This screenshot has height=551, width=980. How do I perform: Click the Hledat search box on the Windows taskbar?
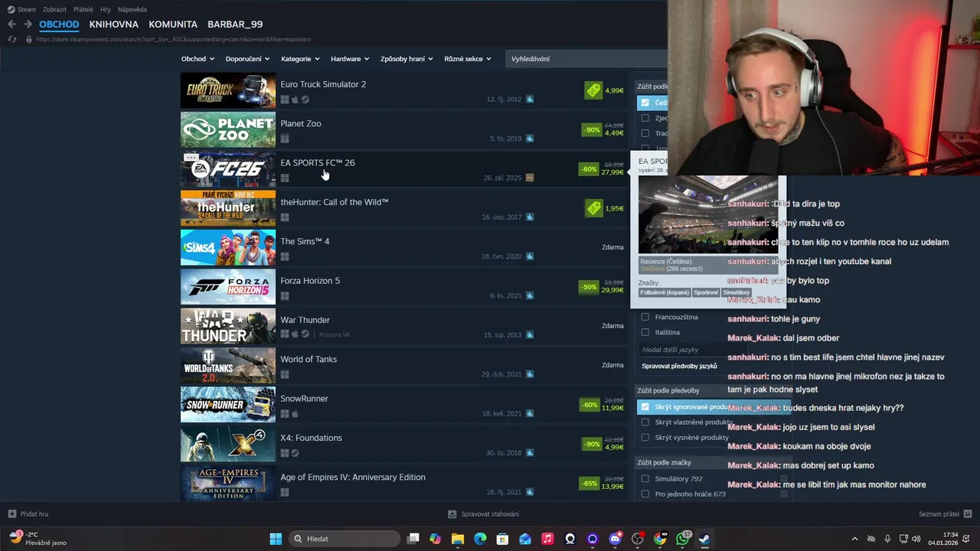(x=345, y=539)
